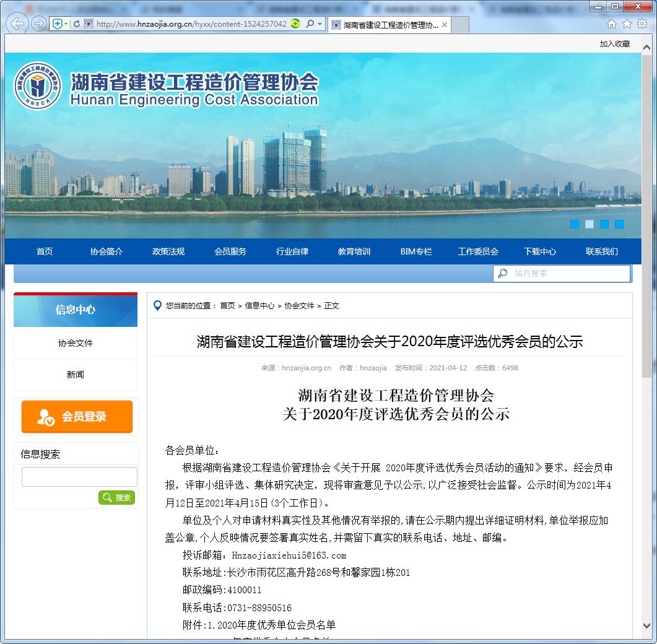
Task: Open the BIM专栏 navigation menu item
Action: tap(416, 251)
